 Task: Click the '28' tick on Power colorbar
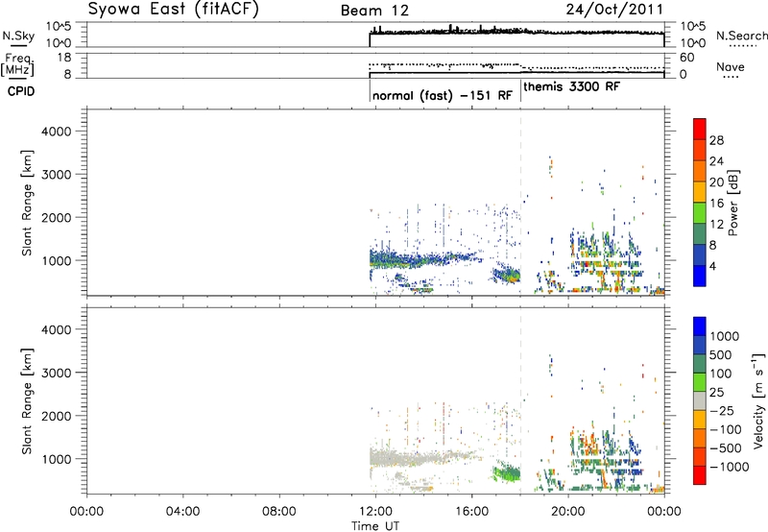tap(716, 140)
